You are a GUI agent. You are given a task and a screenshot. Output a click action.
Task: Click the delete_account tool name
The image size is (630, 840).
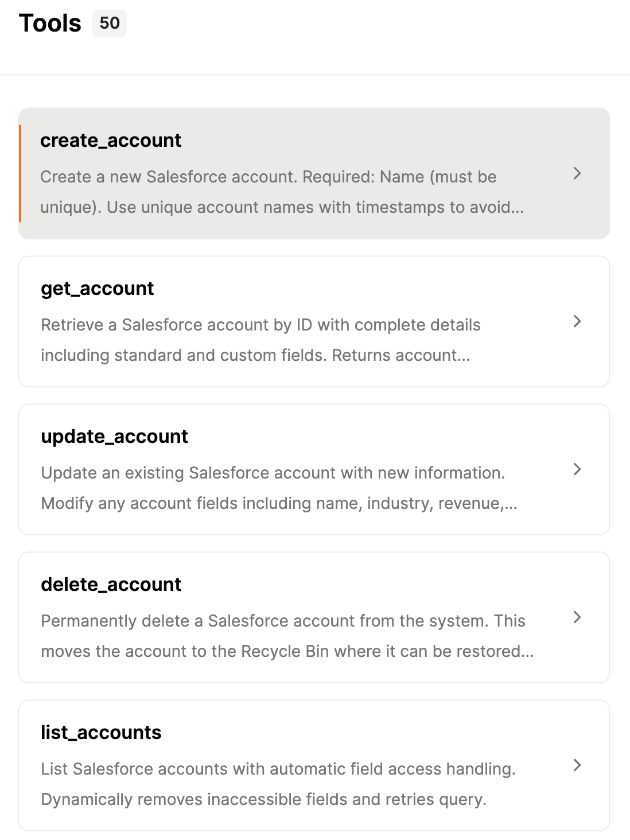click(x=111, y=585)
